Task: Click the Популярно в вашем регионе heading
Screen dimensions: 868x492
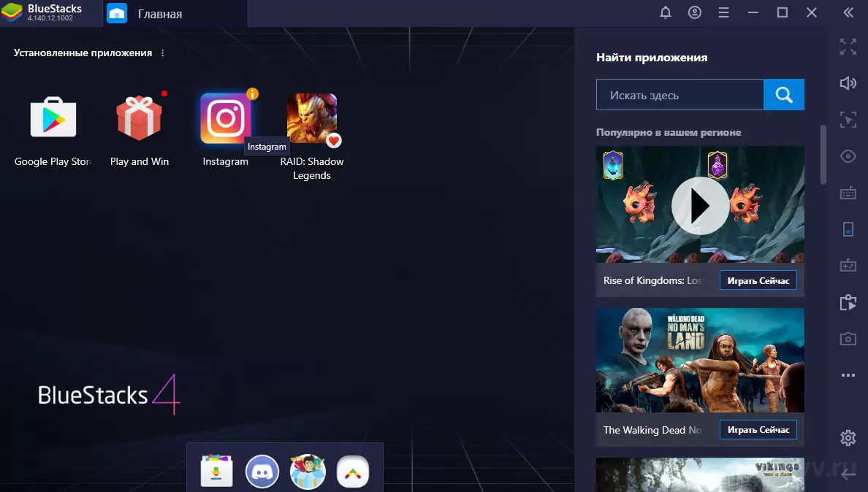Action: tap(668, 133)
